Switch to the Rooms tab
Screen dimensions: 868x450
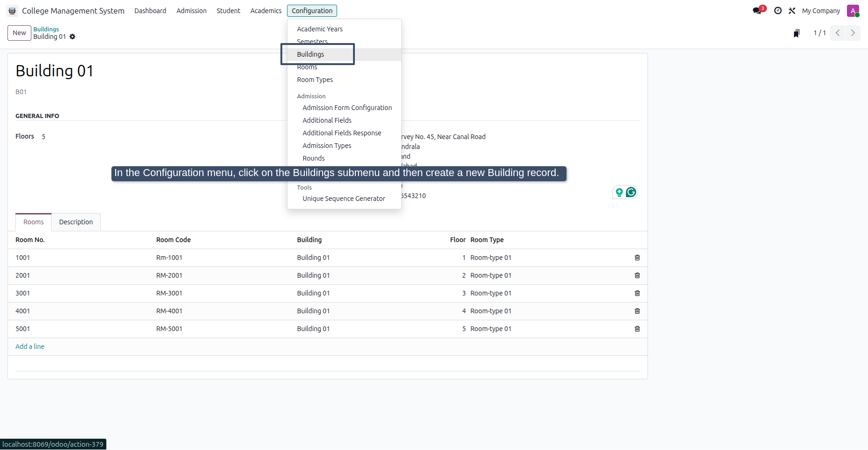34,222
